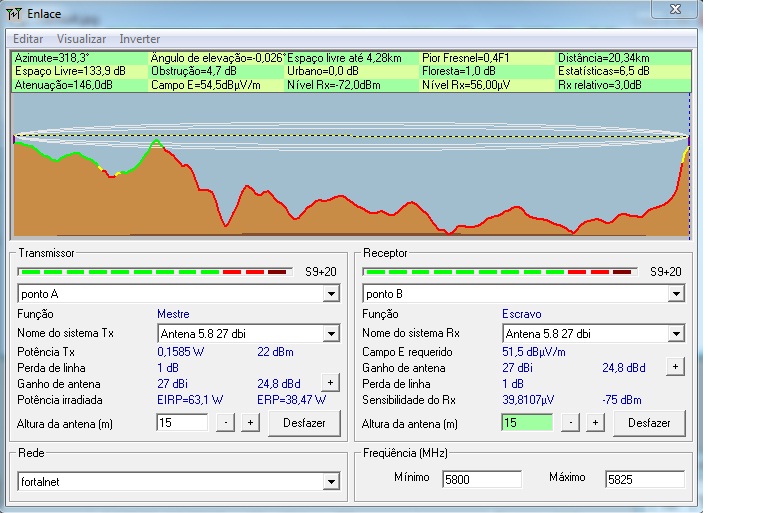Click the Inverter menu item
Image resolution: width=768 pixels, height=513 pixels.
coord(139,38)
